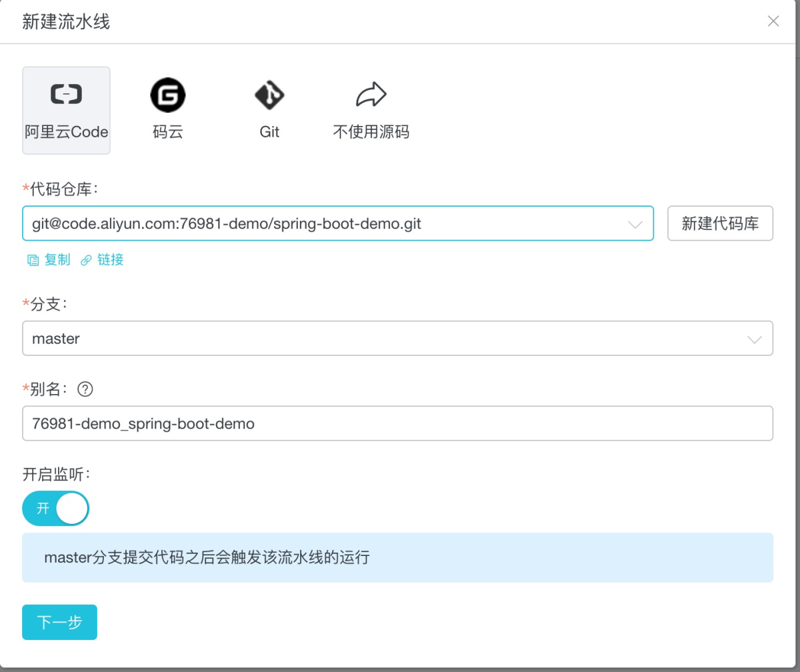Screen dimensions: 800x672
Task: Pick the Git source icon
Action: [269, 95]
